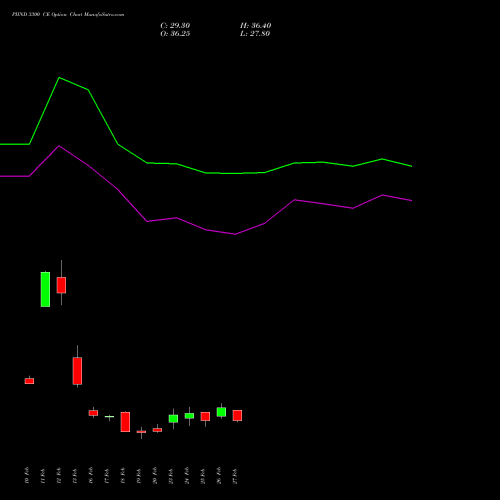Click the low value L: 27.80
Viewport: 500px width, 500px height.
coord(255,34)
